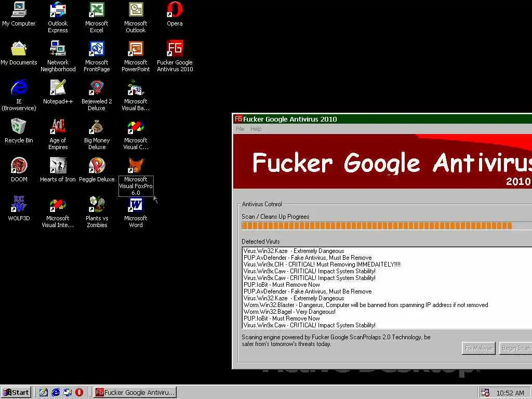Click the system tray scheduler icon
The height and width of the screenshot is (399, 532).
(x=485, y=393)
